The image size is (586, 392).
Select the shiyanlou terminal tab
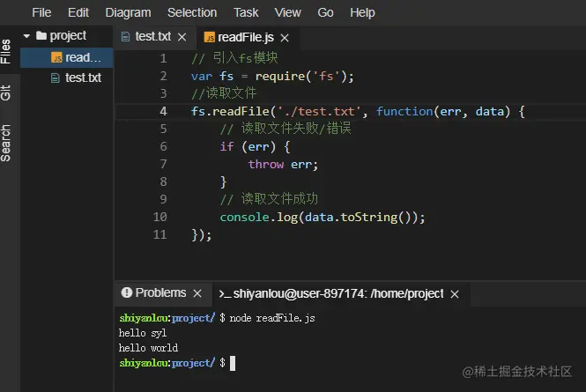(338, 293)
